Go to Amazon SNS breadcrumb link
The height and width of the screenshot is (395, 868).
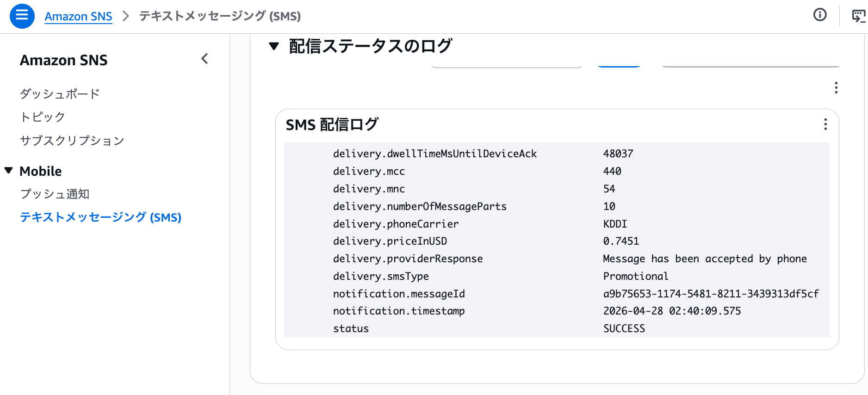(78, 16)
